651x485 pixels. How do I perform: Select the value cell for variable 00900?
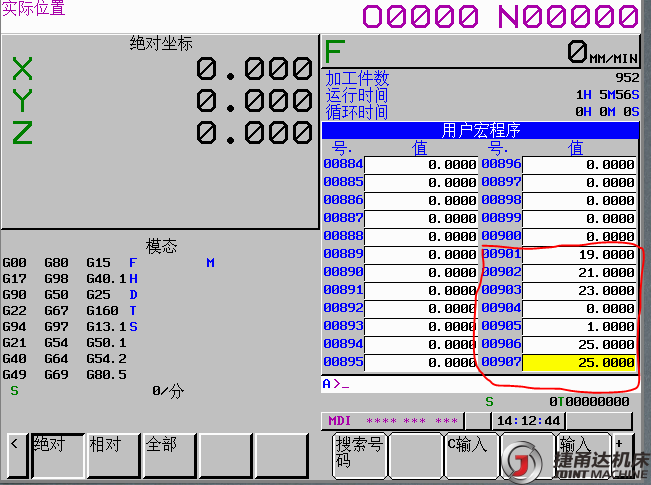pyautogui.click(x=580, y=237)
